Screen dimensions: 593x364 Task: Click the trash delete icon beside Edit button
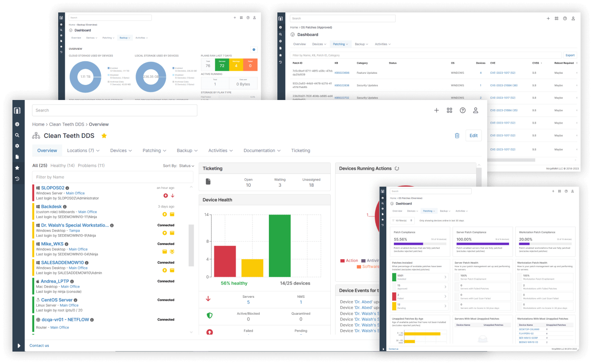click(457, 136)
